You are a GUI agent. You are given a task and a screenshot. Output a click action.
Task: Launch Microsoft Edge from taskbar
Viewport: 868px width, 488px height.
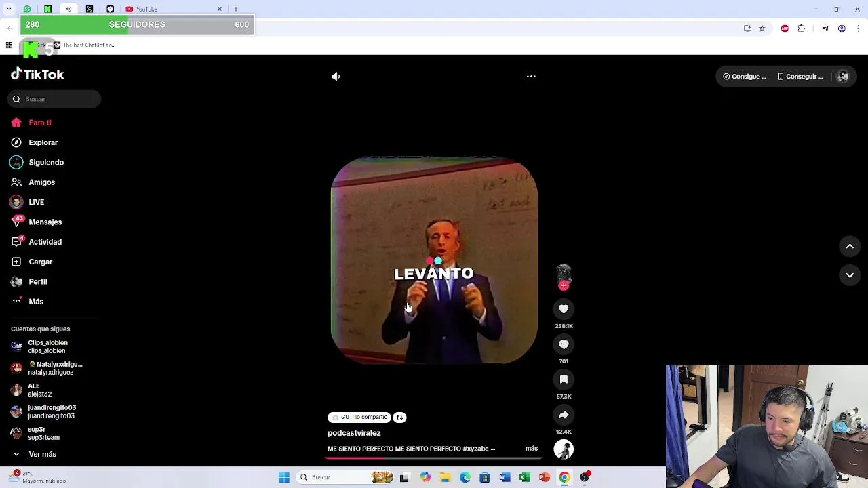465,477
